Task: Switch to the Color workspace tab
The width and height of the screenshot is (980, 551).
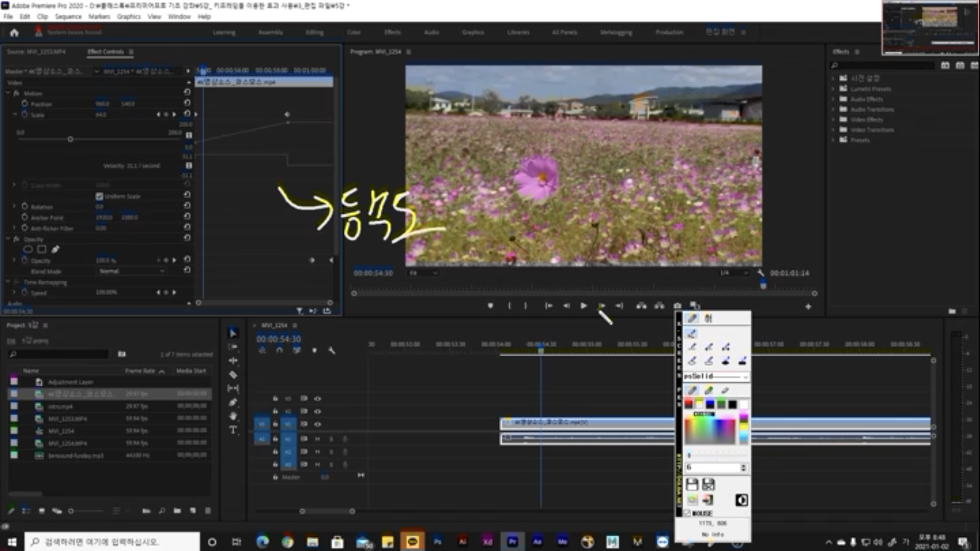Action: (354, 32)
